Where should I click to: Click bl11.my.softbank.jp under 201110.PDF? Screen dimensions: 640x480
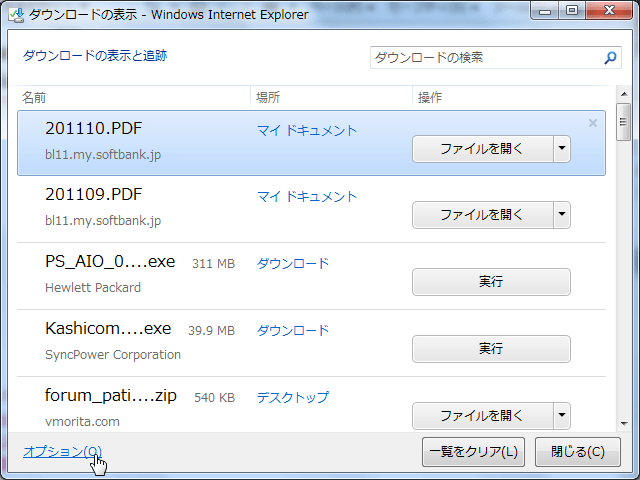coord(103,155)
